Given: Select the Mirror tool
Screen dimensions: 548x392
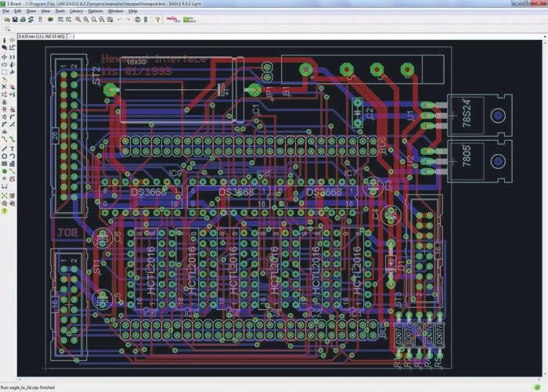Looking at the screenshot, I should click(x=5, y=65).
